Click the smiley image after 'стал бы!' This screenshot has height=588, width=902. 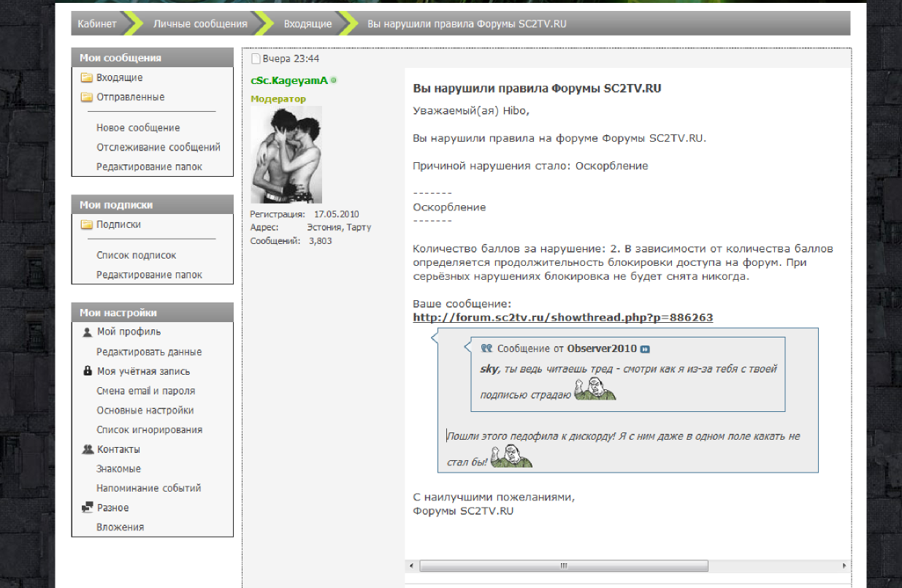click(x=511, y=455)
